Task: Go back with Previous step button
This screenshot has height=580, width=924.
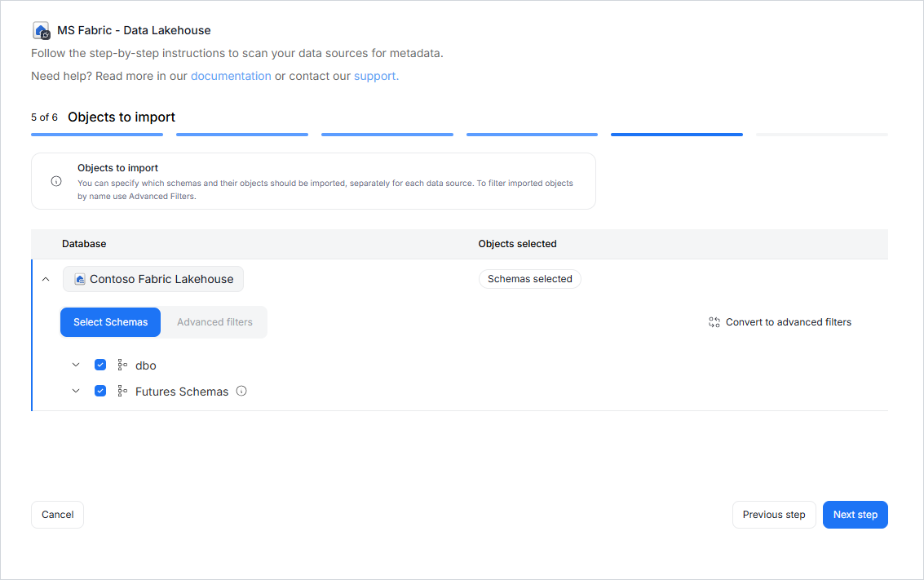Action: (773, 515)
